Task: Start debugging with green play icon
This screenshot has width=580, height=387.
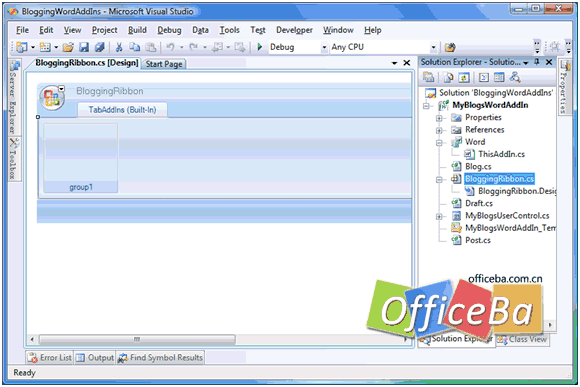Action: click(260, 47)
